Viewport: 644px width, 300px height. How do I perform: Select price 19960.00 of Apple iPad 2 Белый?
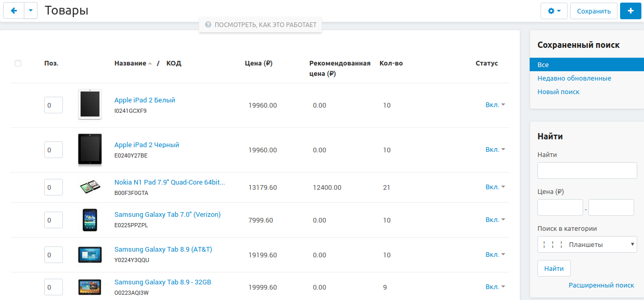(263, 106)
